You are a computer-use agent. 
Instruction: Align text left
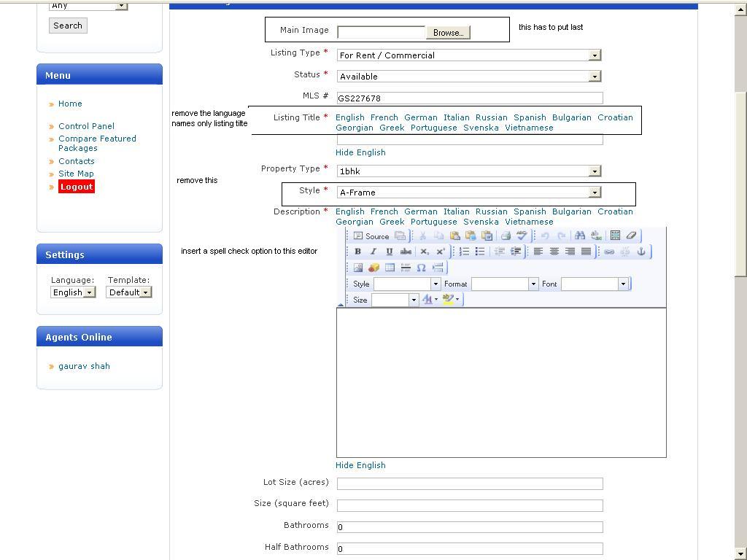click(x=538, y=252)
